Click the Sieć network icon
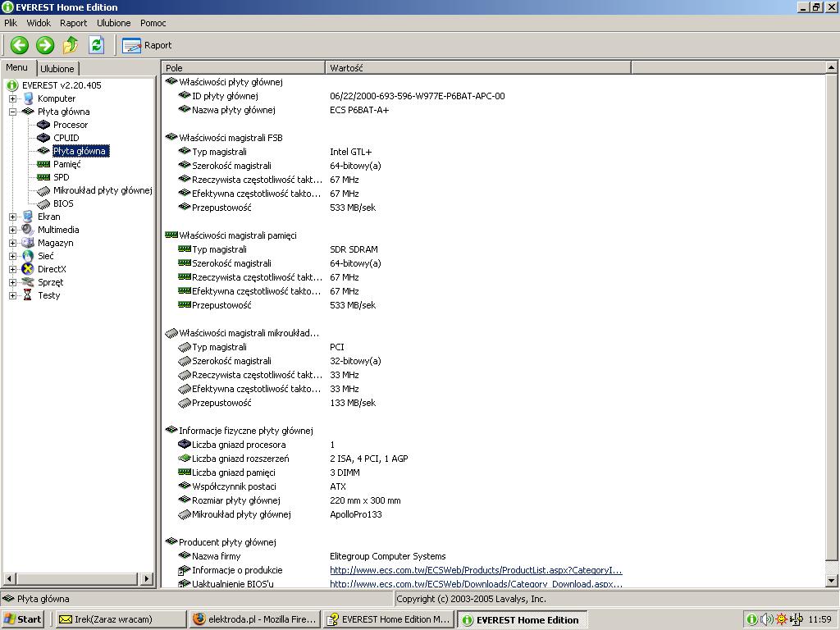The height and width of the screenshot is (630, 840). [28, 256]
